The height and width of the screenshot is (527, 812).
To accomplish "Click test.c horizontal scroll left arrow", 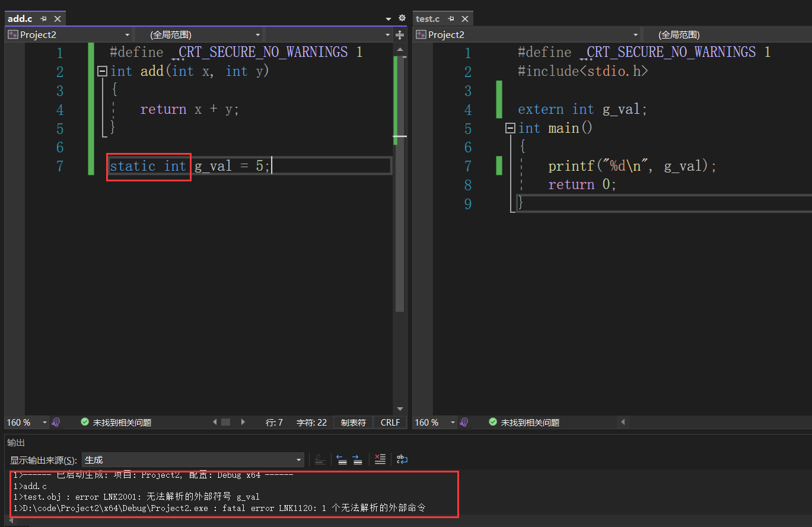I will [623, 423].
